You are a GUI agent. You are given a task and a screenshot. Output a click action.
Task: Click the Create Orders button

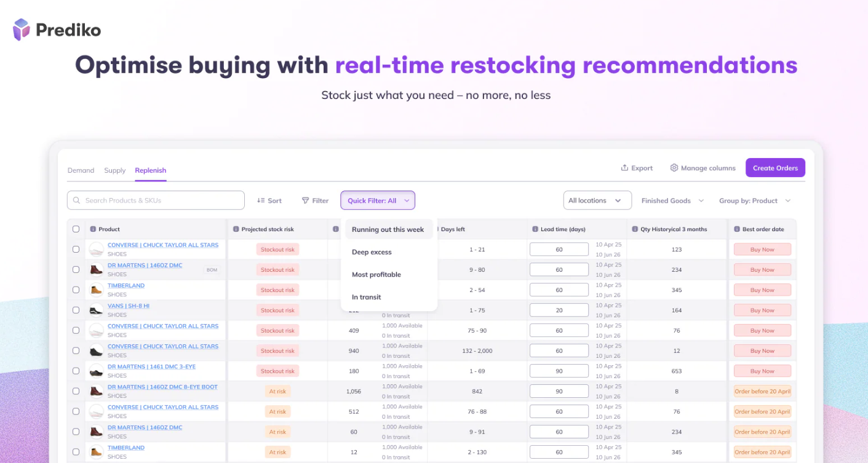tap(775, 168)
